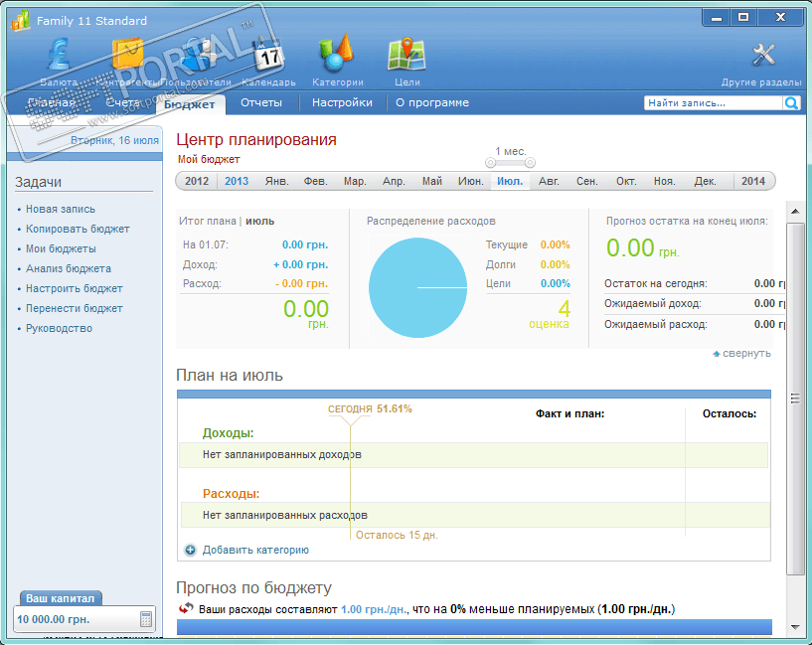Select month Июл. in timeline
The image size is (812, 645).
(510, 181)
